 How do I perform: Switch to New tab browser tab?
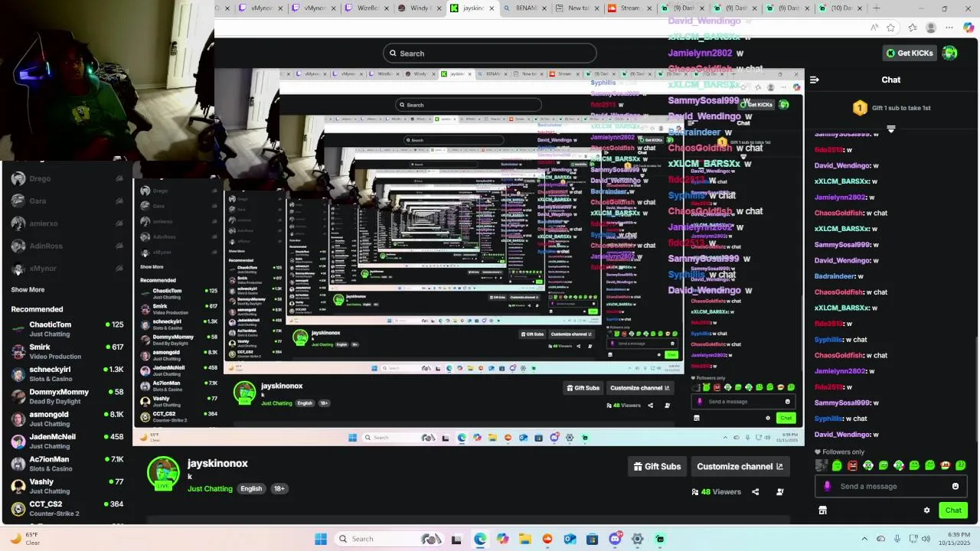[577, 8]
